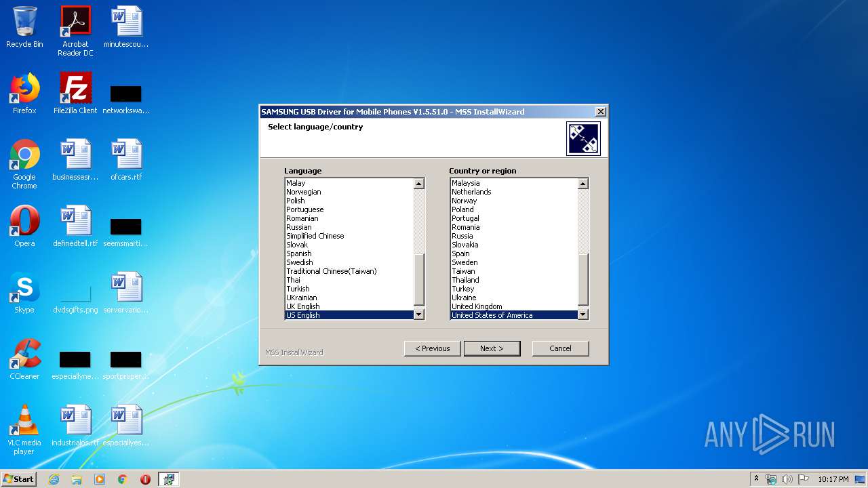Click the Samsung USB installer logo image
868x488 pixels.
pyautogui.click(x=583, y=138)
